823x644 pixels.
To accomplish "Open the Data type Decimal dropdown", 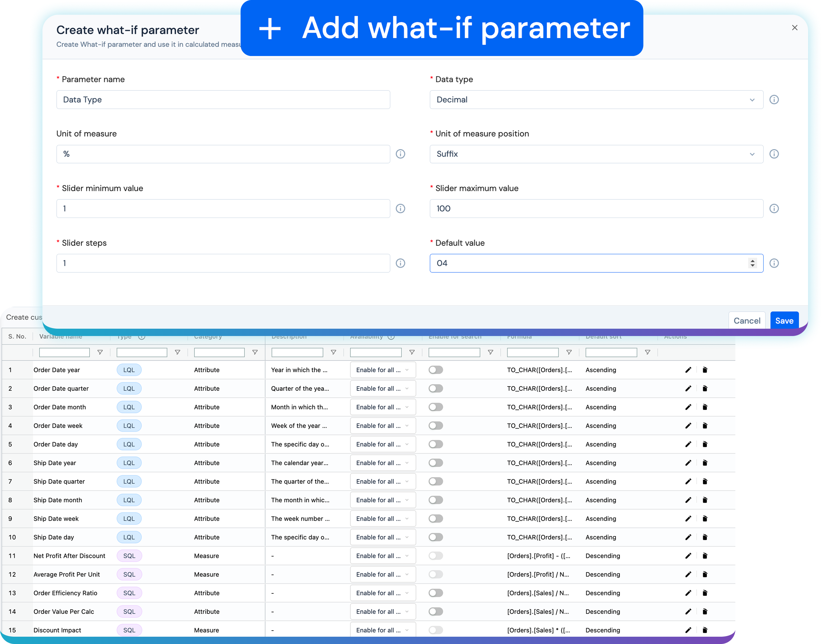I will tap(597, 100).
